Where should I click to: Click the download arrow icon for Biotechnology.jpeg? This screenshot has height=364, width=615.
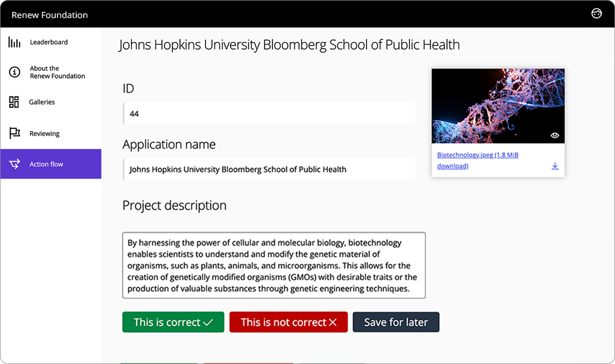pos(555,166)
